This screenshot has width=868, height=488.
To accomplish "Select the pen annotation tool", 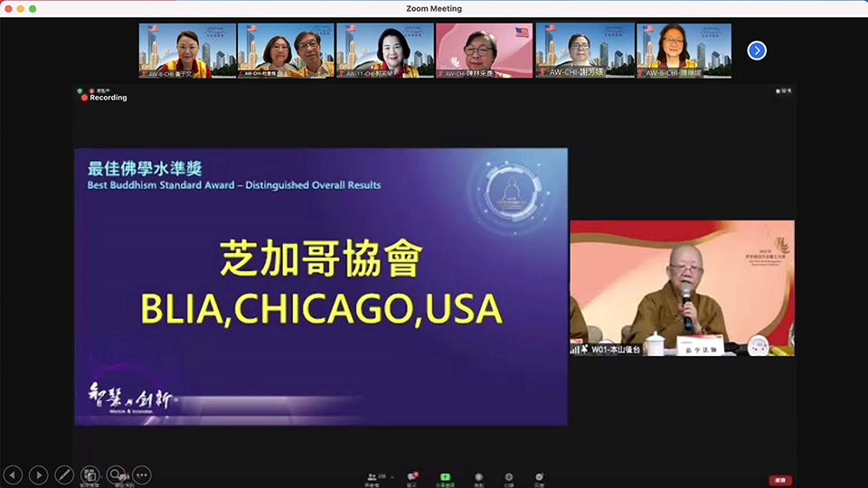I will click(64, 474).
